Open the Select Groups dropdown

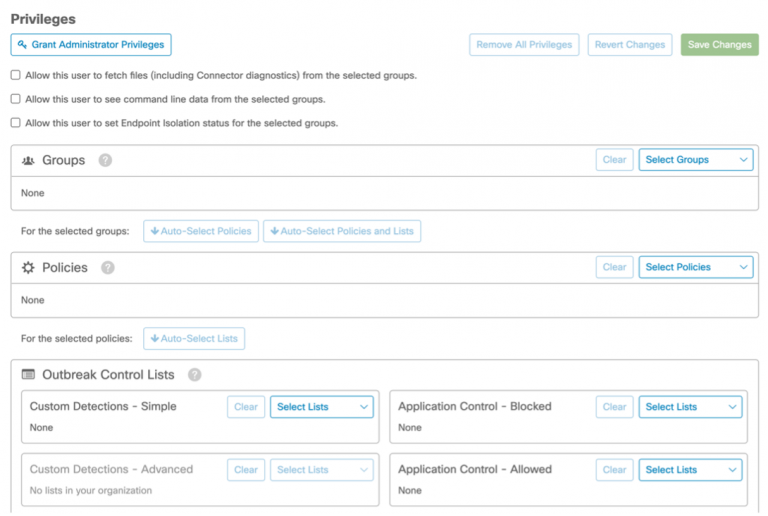(x=695, y=160)
